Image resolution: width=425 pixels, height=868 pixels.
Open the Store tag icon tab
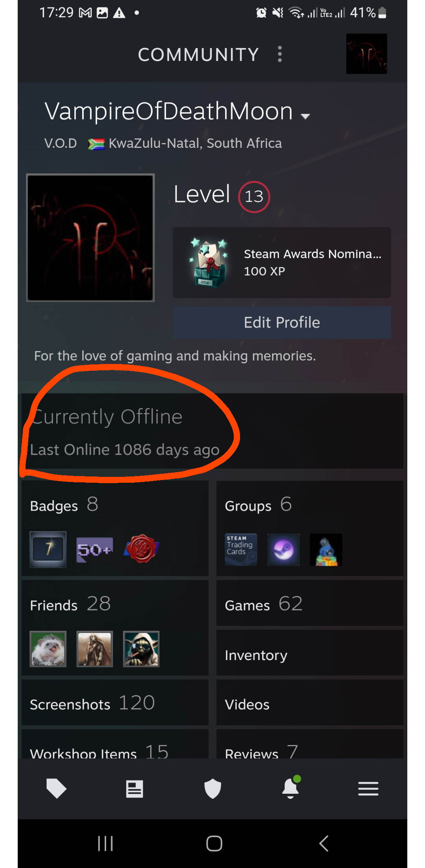(x=56, y=788)
